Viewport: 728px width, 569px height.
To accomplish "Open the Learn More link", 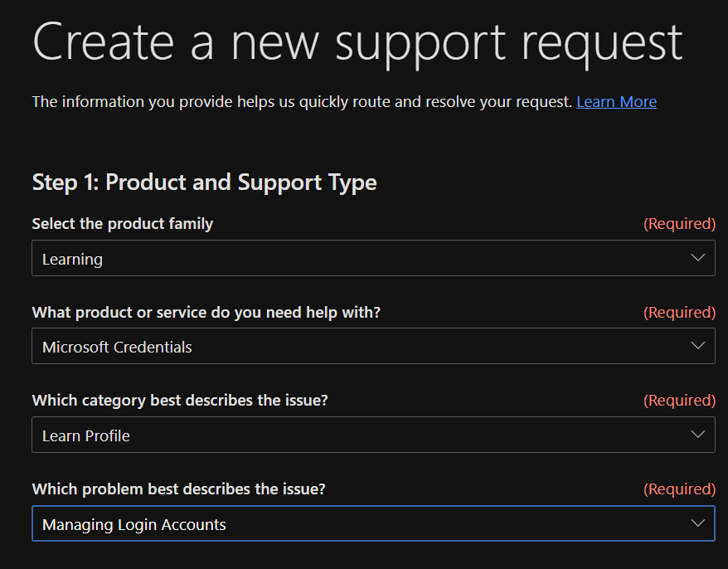I will pos(617,102).
